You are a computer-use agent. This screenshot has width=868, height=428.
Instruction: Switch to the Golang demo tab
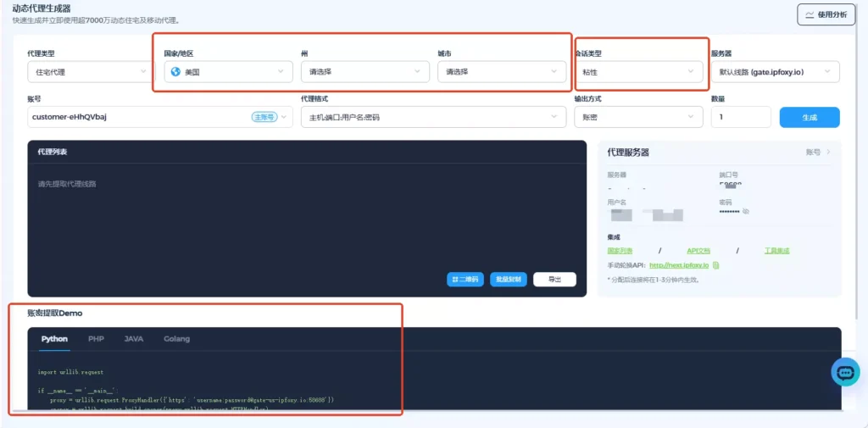pos(176,339)
